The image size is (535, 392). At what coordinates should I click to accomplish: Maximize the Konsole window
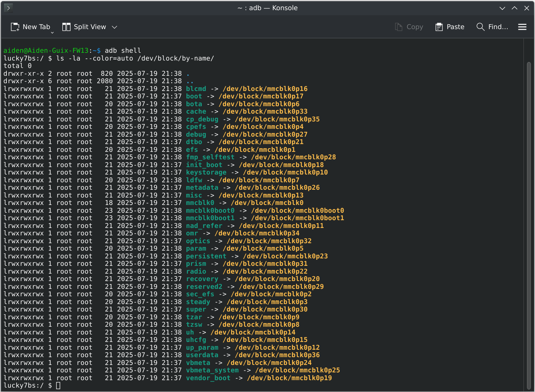514,8
